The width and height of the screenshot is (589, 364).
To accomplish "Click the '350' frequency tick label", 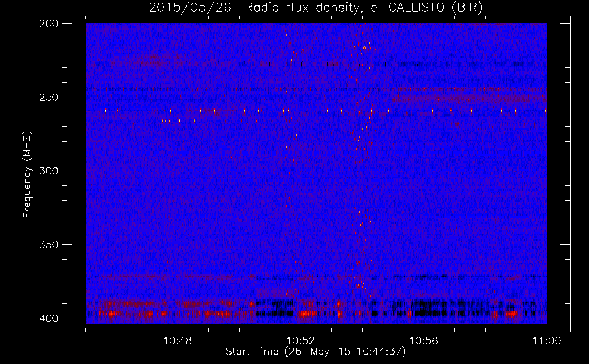I will pyautogui.click(x=48, y=245).
